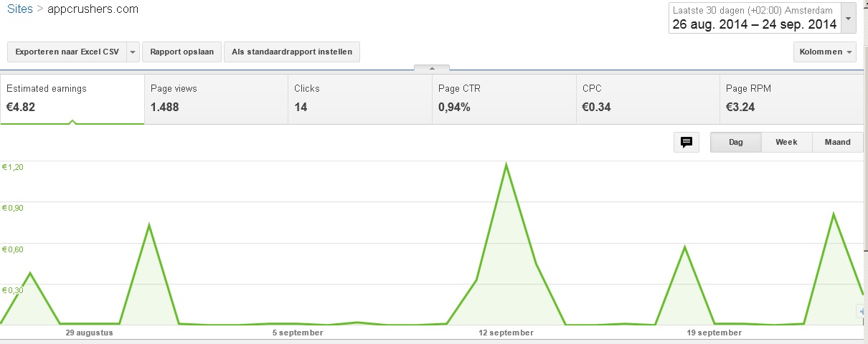Viewport: 868px width, 344px height.
Task: Toggle chart granularity to Maand
Action: pyautogui.click(x=837, y=142)
